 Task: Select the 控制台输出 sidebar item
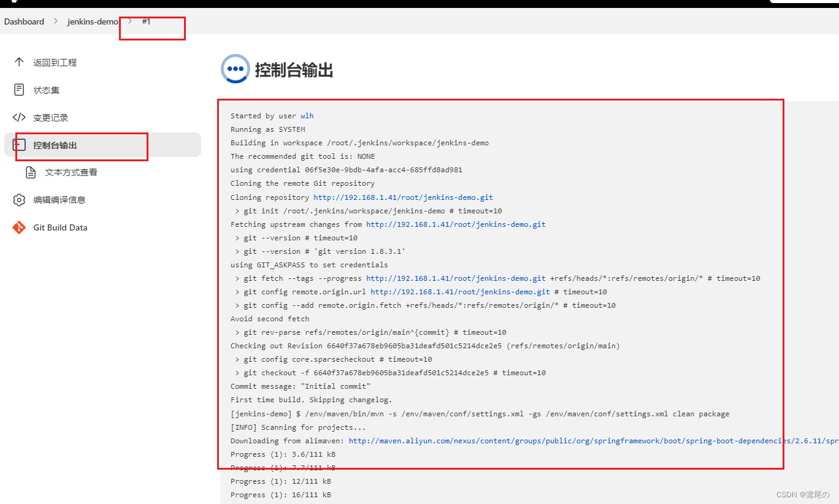coord(102,145)
